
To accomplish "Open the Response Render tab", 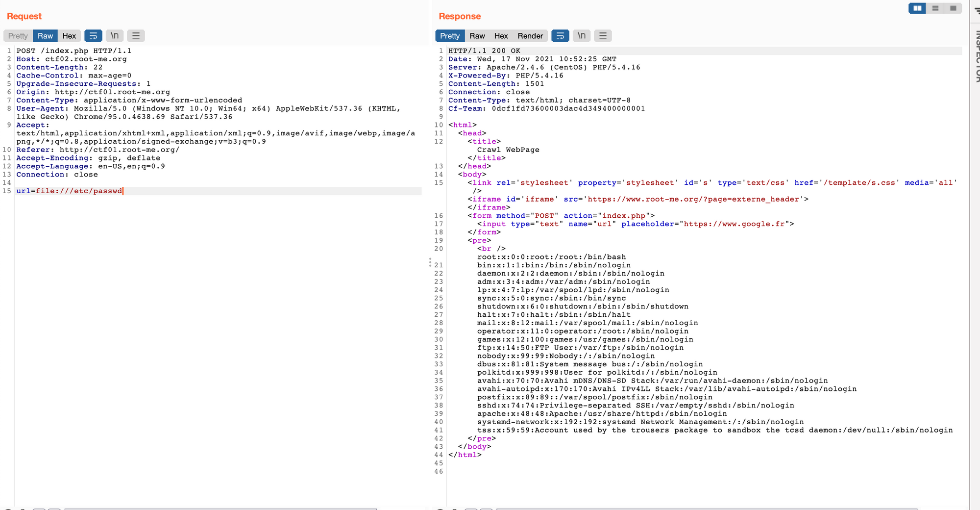I will coord(530,36).
